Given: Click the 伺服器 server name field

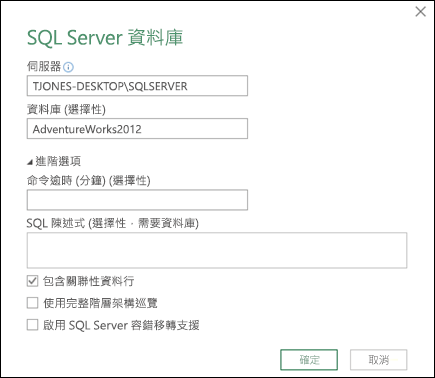Looking at the screenshot, I should (137, 86).
